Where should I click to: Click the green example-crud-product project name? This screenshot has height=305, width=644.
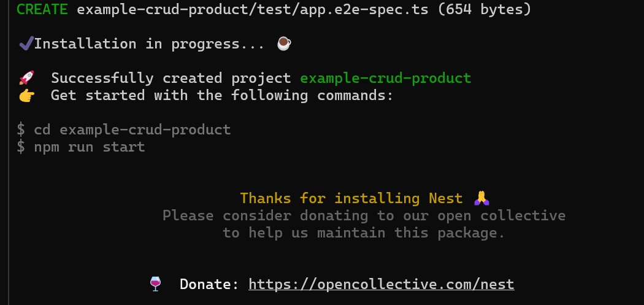pos(385,78)
